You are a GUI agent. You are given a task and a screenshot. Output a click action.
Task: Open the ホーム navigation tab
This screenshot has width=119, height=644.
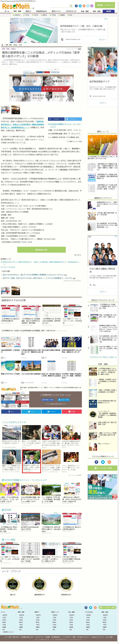coord(7,11)
